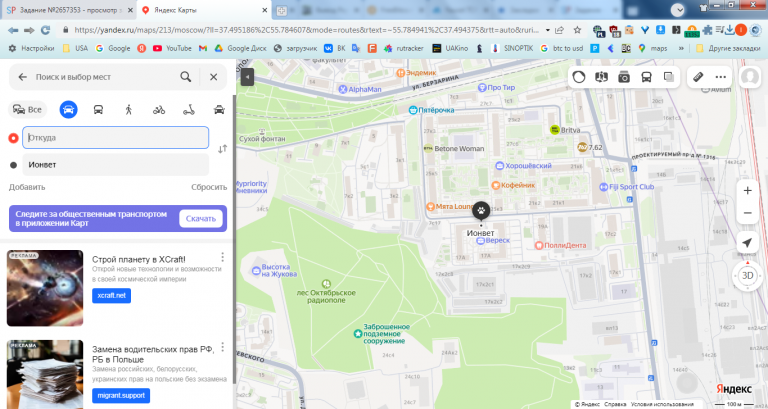
Task: Click the 'Сбросить' reset link
Action: tap(209, 187)
